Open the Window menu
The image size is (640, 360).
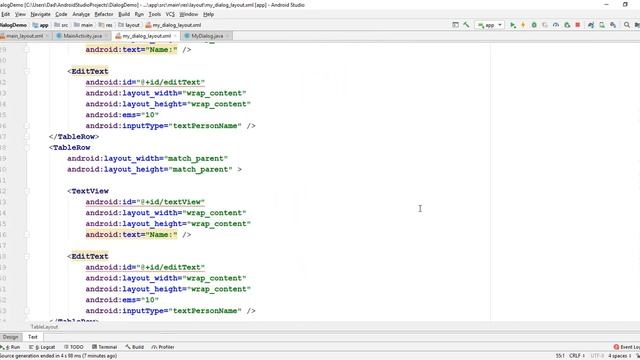[x=189, y=14]
